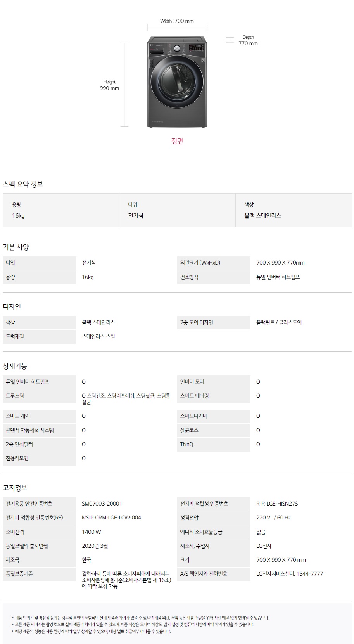Click the 기본 사양 section heading

(x=16, y=247)
